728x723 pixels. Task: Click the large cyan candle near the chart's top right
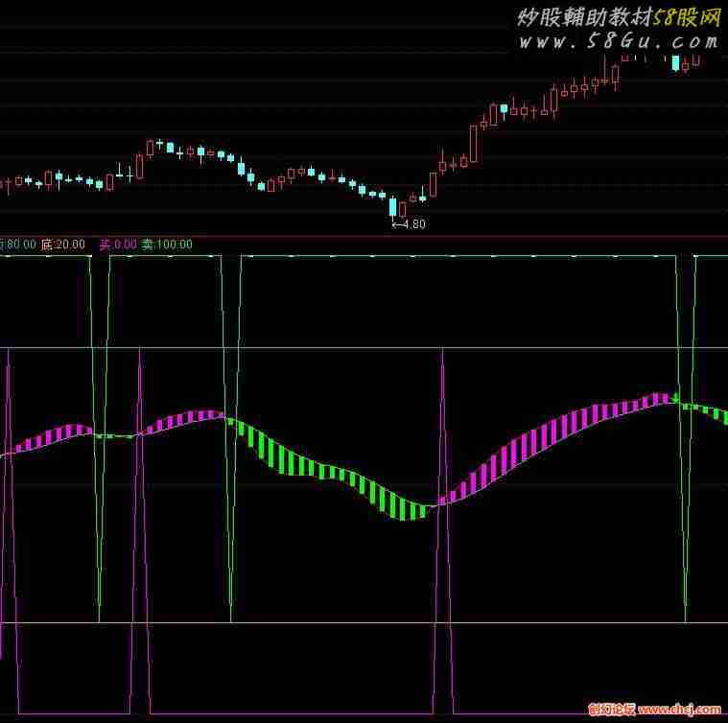(x=676, y=63)
